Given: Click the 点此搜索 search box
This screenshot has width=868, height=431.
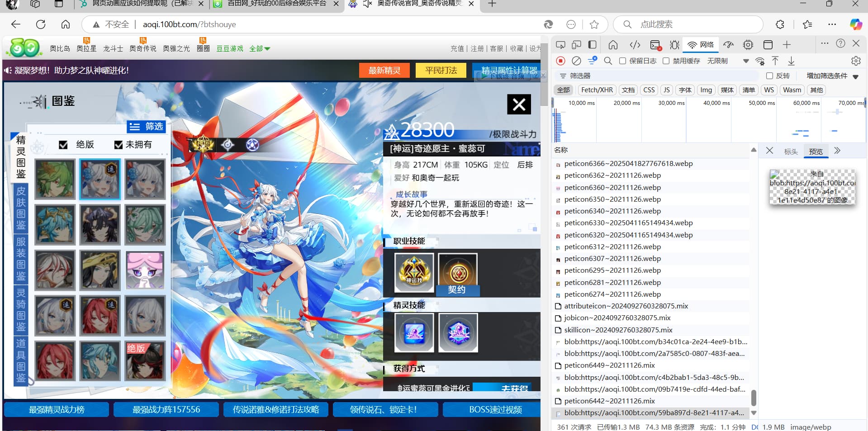Looking at the screenshot, I should 688,24.
